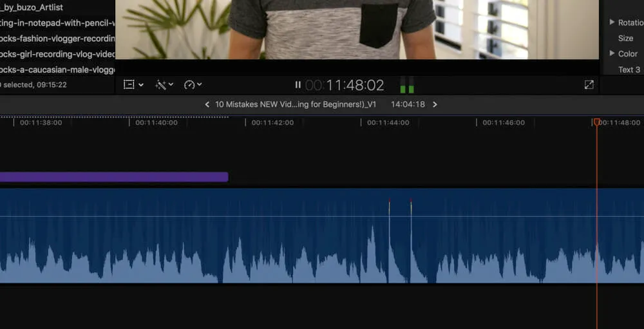Click the green audio meters indicator
This screenshot has width=644, height=329.
point(407,86)
